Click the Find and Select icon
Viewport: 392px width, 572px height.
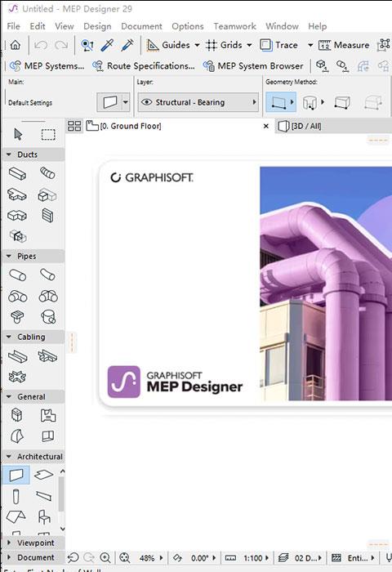click(x=87, y=45)
